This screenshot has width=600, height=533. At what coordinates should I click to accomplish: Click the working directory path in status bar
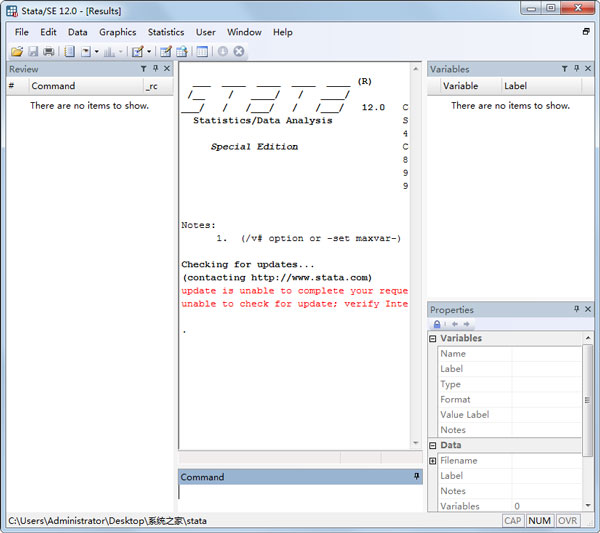click(x=108, y=521)
